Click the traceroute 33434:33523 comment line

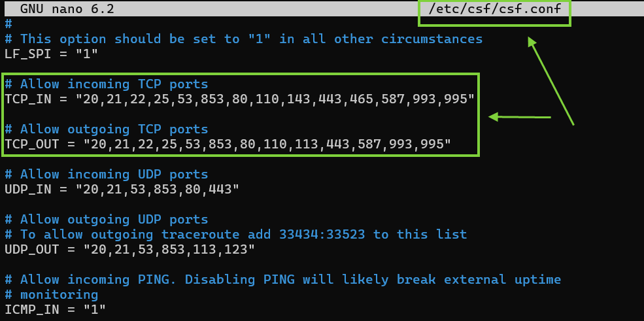(x=236, y=235)
